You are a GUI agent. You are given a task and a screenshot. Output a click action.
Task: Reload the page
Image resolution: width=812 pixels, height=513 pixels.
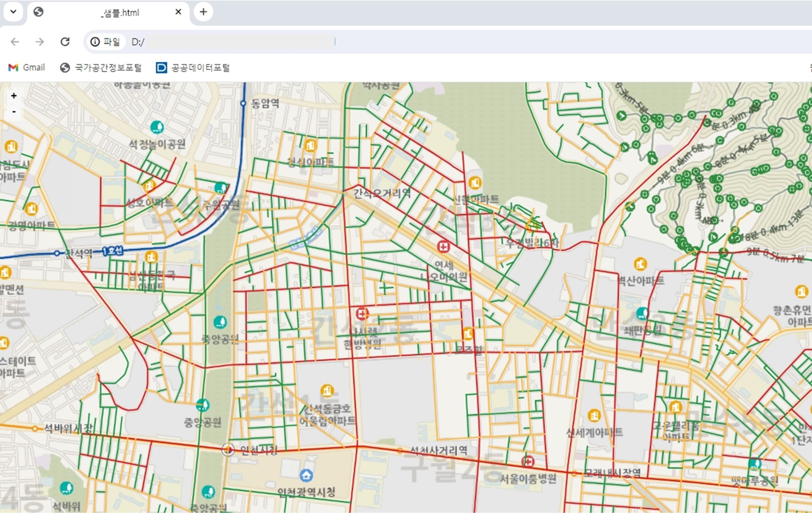click(x=65, y=42)
